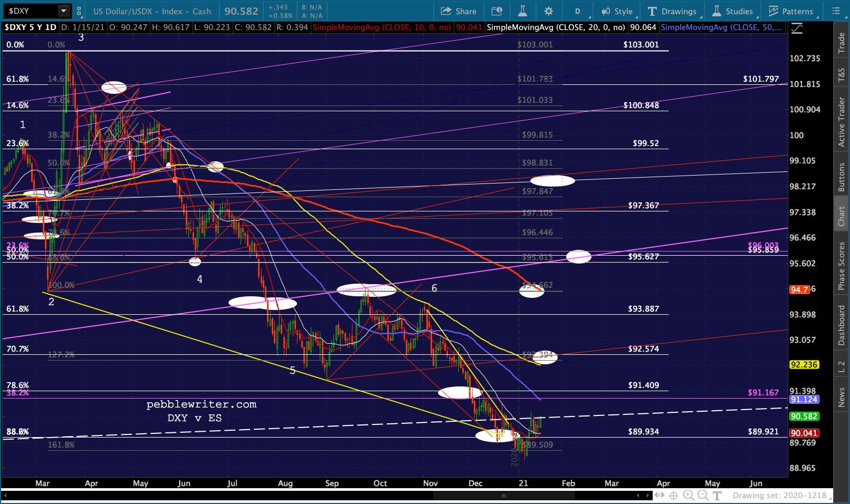Open the Buttons sidebar tab
This screenshot has width=850, height=504.
[x=842, y=177]
